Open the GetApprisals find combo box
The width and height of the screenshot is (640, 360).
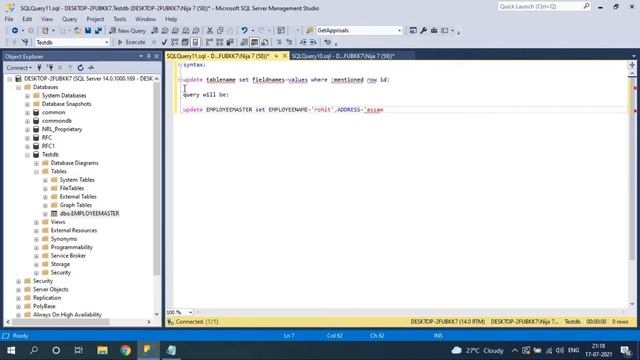[x=359, y=31]
